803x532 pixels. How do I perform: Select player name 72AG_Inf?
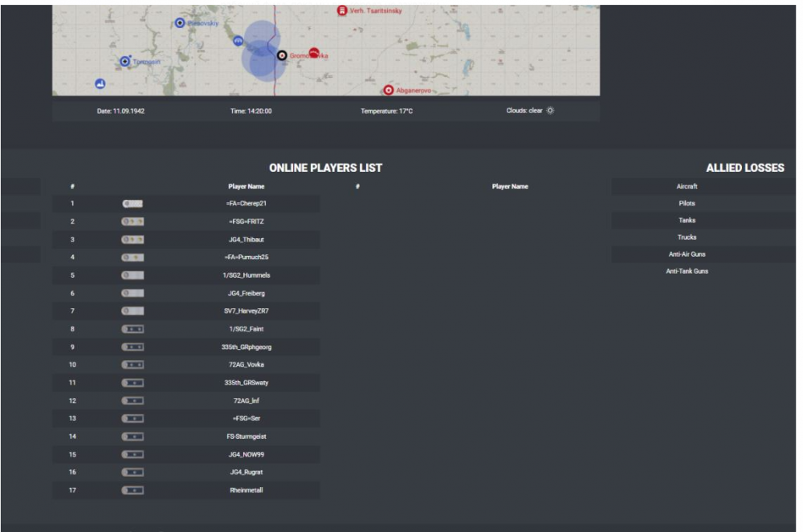click(x=247, y=400)
